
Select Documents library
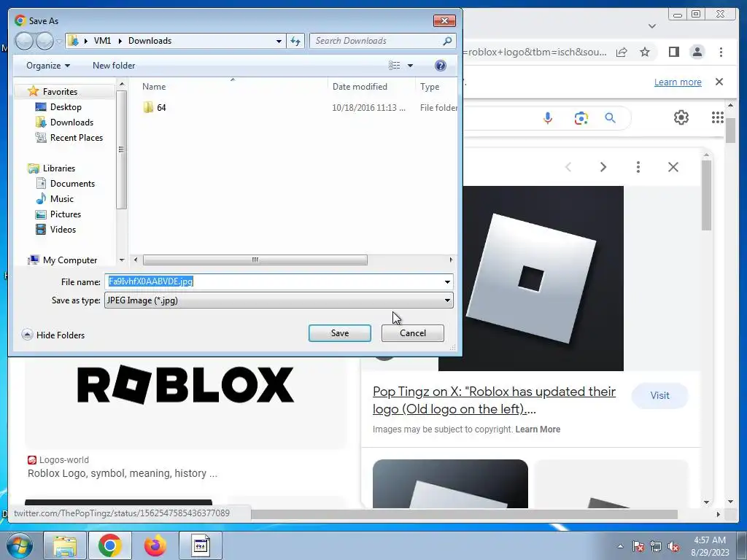72,183
